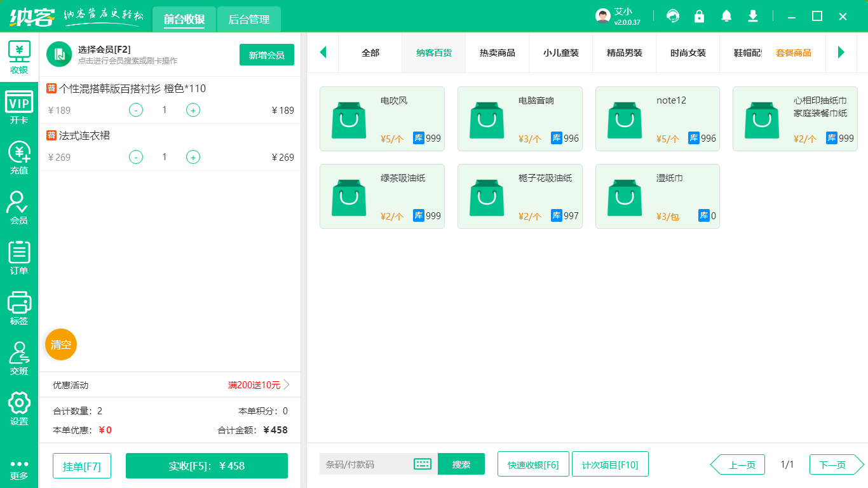
Task: Click the 搜索 search button
Action: tap(461, 464)
